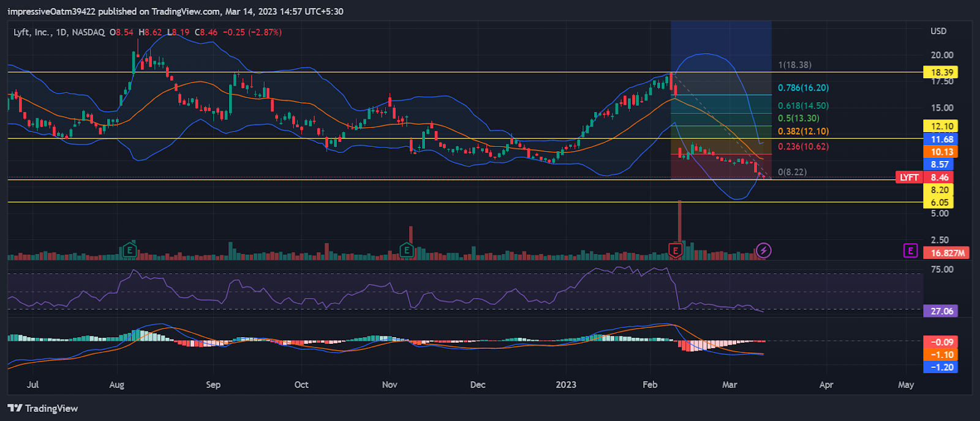Screen dimensions: 980x421
Task: Click the Fibonacci 1(18.38) level label
Action: tap(794, 65)
